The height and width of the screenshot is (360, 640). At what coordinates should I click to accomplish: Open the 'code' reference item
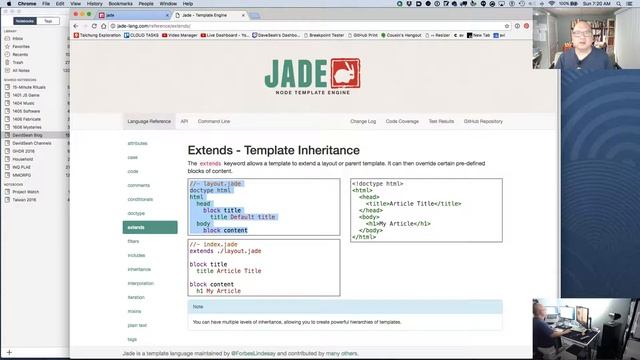tap(133, 171)
